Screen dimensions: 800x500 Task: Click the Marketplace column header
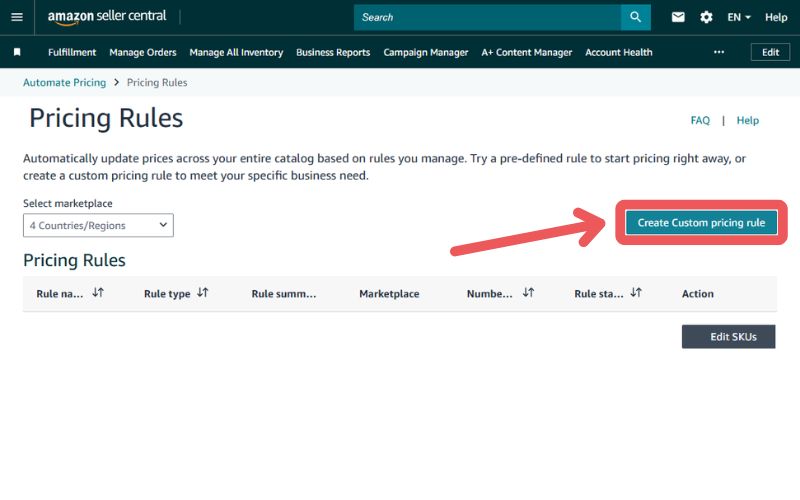point(389,293)
